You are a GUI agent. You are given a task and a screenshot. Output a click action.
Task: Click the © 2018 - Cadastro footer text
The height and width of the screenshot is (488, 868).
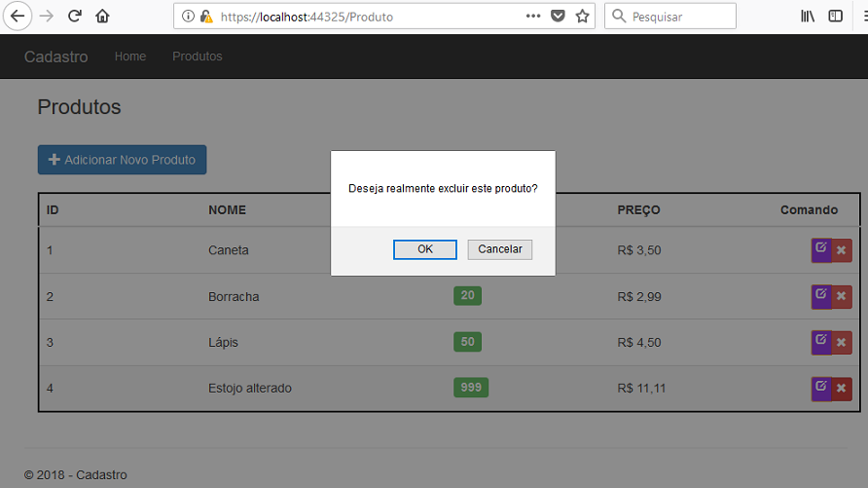(x=76, y=474)
